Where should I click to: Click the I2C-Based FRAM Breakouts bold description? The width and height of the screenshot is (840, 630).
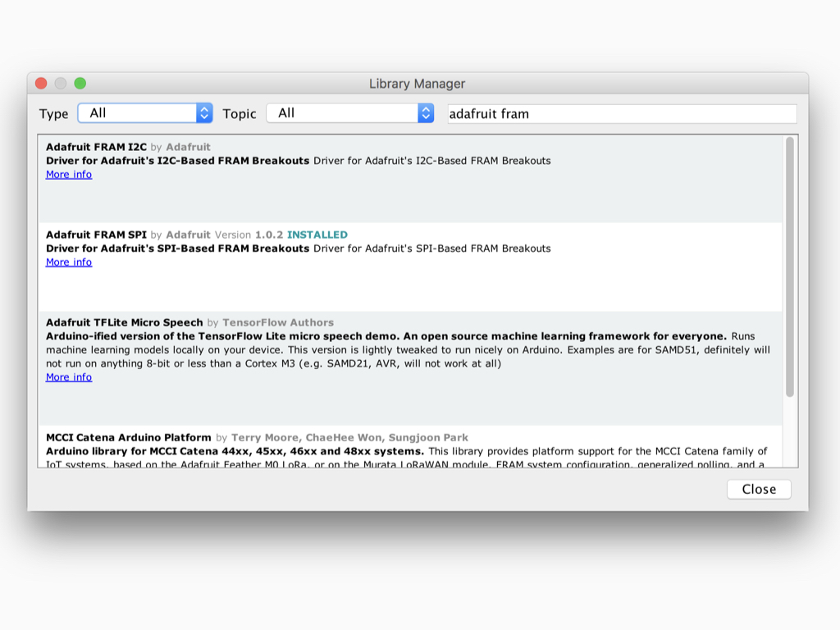click(177, 161)
